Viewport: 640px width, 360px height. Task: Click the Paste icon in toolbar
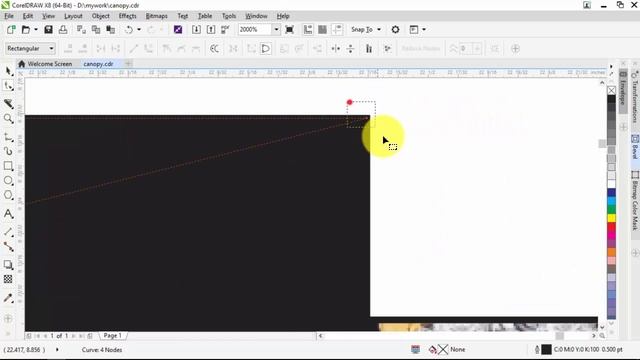click(x=111, y=29)
